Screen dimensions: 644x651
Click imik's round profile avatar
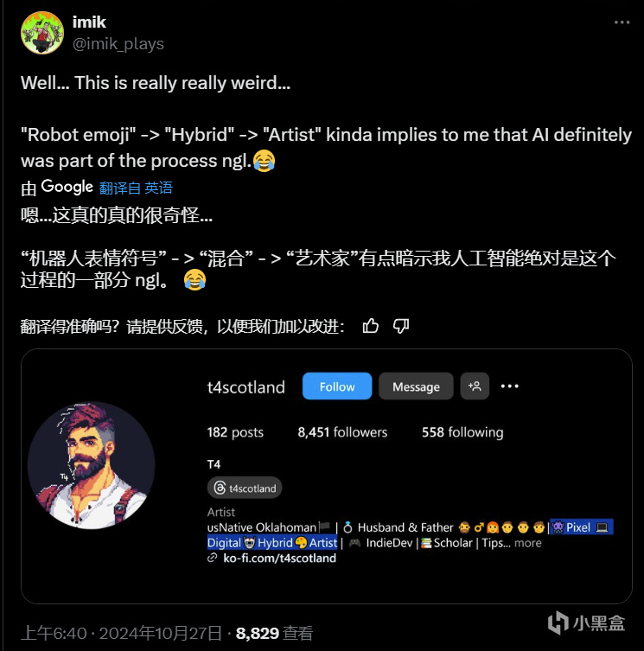tap(42, 33)
